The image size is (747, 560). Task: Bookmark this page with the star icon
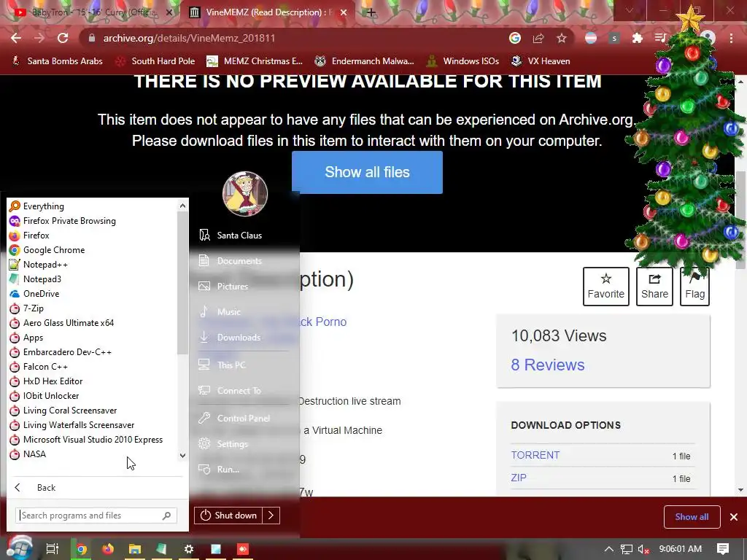[562, 38]
